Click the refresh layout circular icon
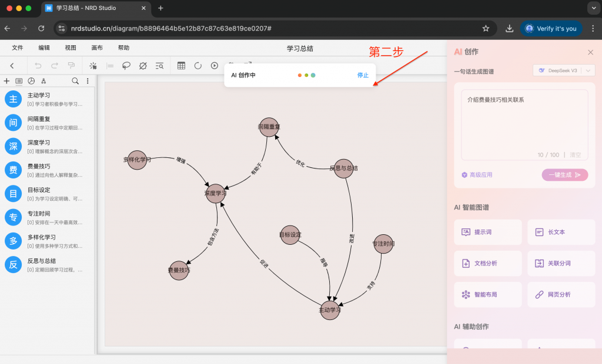The width and height of the screenshot is (602, 364). 198,66
